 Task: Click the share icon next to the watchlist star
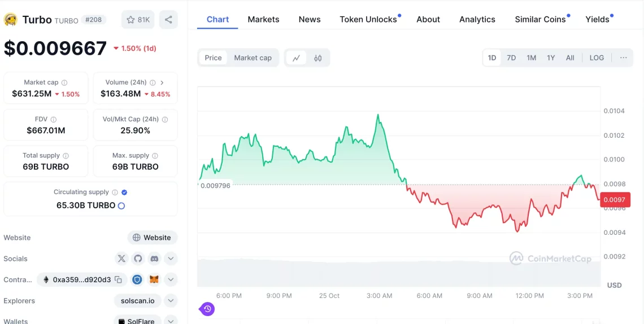tap(168, 20)
